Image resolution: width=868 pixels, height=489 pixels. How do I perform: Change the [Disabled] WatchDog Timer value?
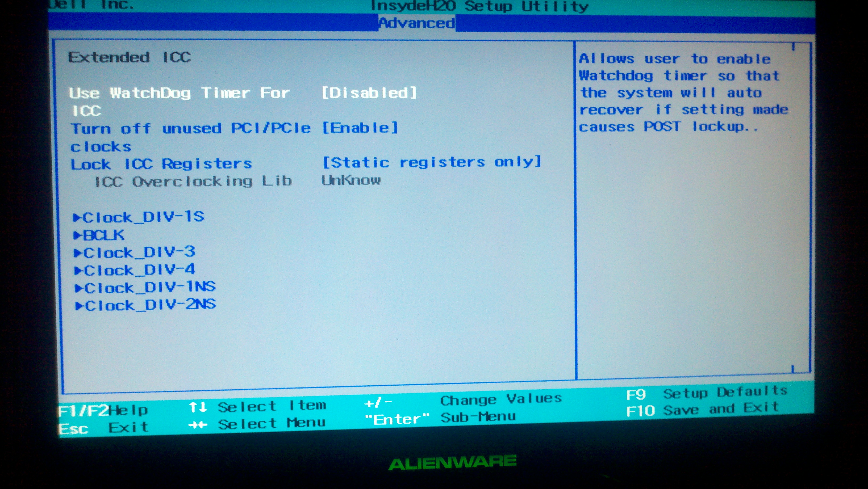pos(369,92)
